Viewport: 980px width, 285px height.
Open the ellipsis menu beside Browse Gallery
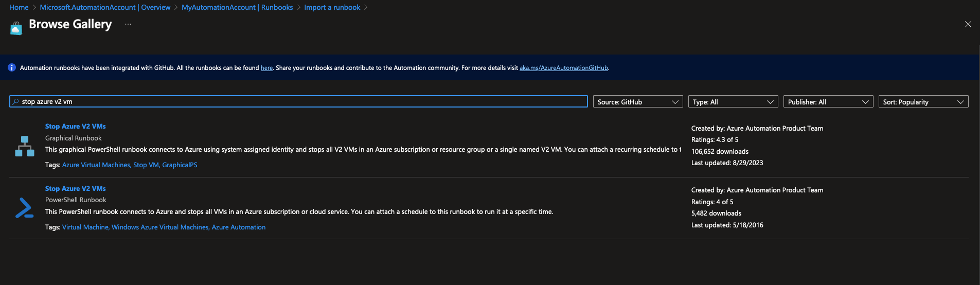click(x=128, y=24)
